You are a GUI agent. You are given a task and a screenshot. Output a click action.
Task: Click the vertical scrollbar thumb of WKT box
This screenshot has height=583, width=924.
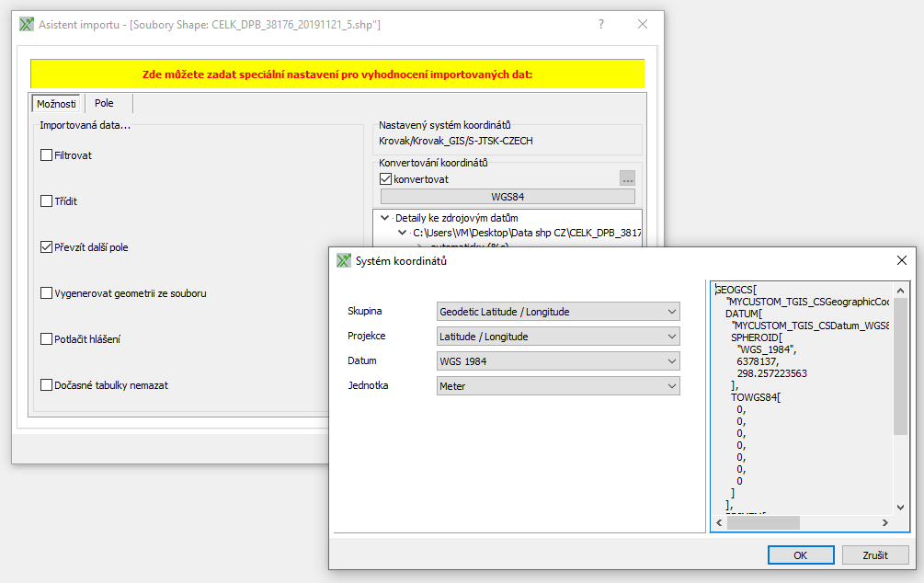900,365
